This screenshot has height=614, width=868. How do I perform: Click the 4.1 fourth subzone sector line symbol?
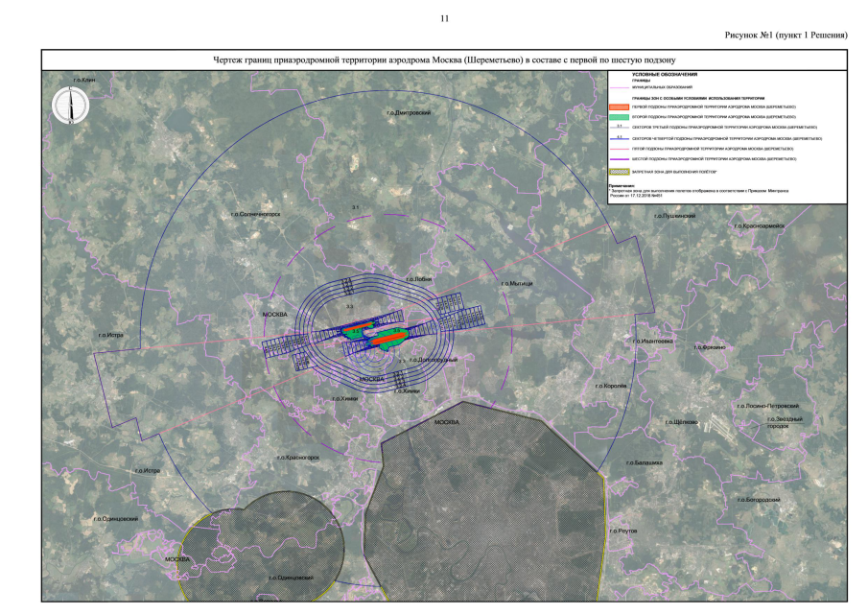[620, 138]
